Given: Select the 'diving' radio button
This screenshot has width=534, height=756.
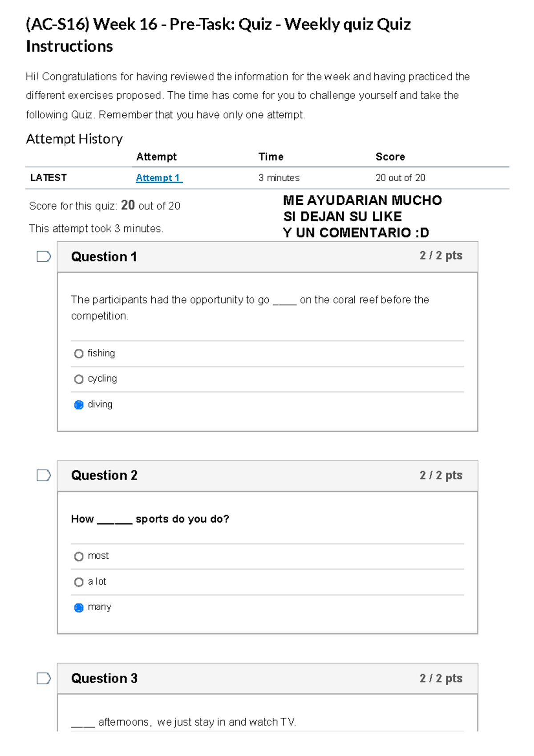Looking at the screenshot, I should coord(79,405).
